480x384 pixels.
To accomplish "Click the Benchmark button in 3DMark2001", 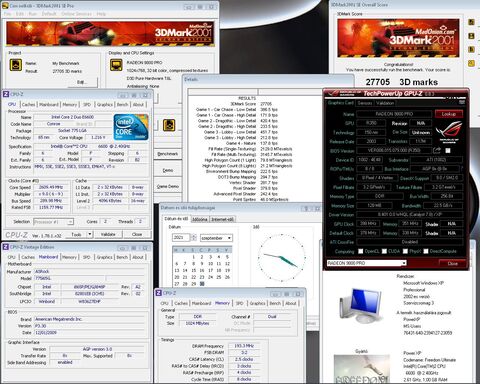I will (x=168, y=154).
